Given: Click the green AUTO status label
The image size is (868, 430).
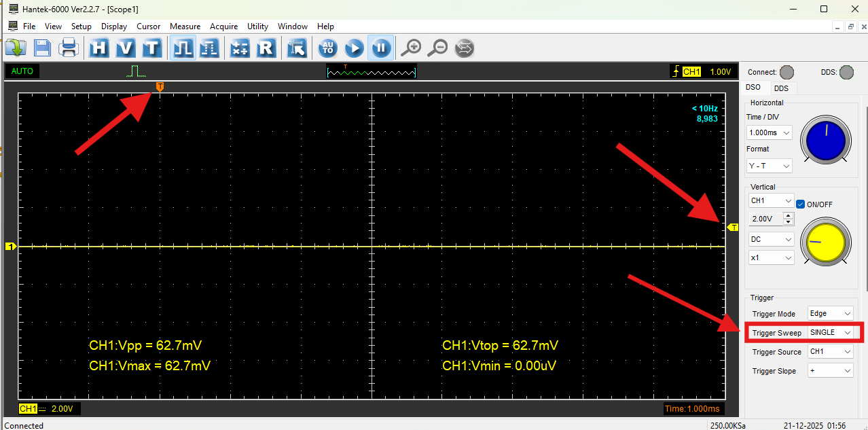Looking at the screenshot, I should coord(22,71).
